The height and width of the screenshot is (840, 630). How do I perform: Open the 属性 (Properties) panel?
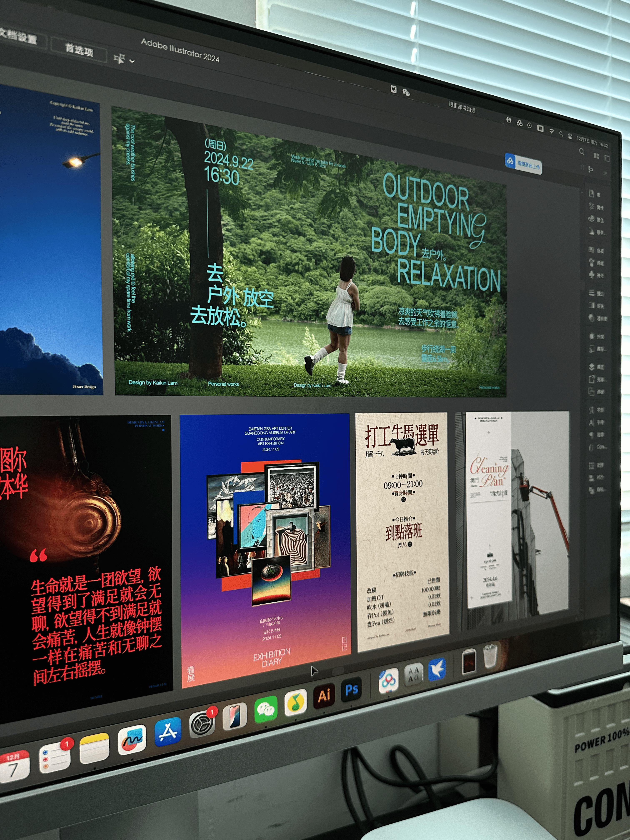pyautogui.click(x=596, y=207)
